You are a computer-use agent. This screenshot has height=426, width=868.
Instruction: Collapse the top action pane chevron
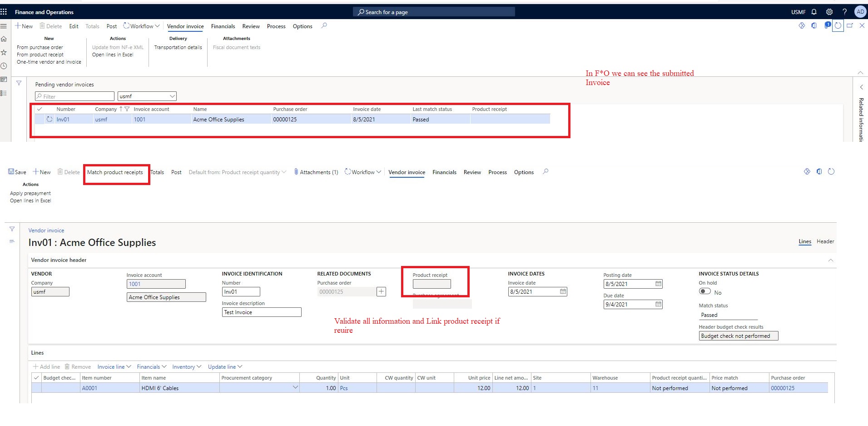(860, 73)
